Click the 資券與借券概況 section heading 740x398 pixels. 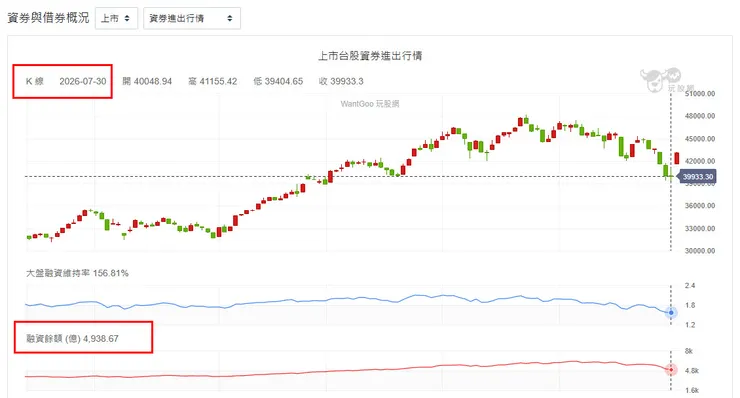(48, 18)
